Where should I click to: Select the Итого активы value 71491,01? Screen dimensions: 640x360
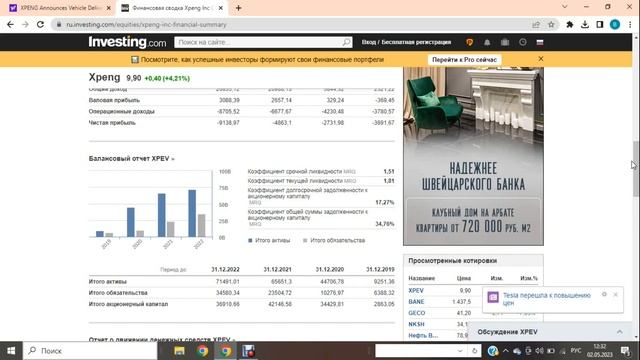tap(227, 282)
